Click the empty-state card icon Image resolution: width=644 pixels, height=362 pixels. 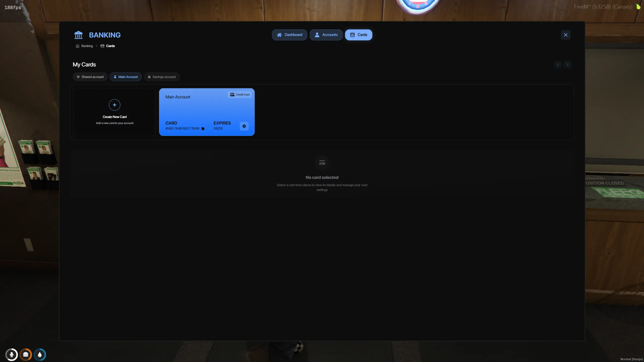point(322,163)
